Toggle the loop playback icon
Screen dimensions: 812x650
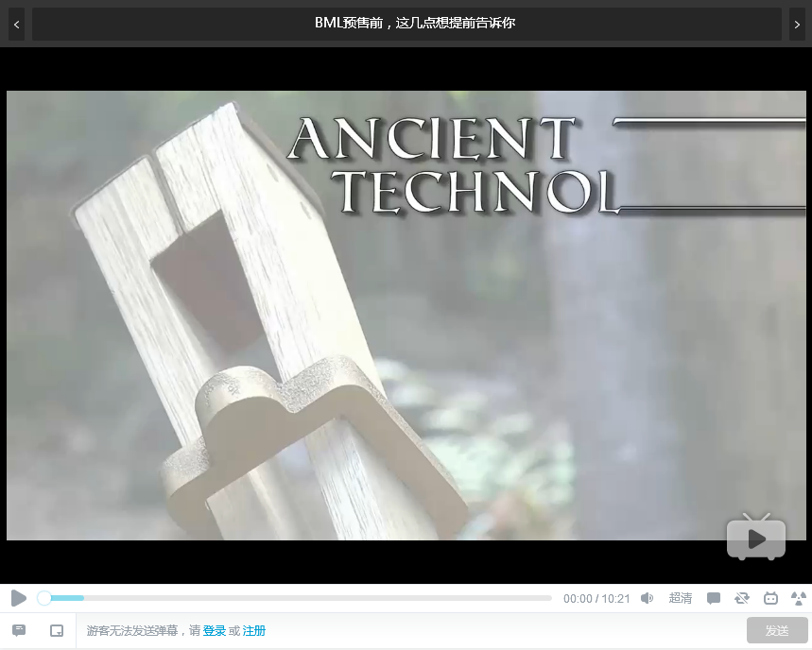pos(742,599)
